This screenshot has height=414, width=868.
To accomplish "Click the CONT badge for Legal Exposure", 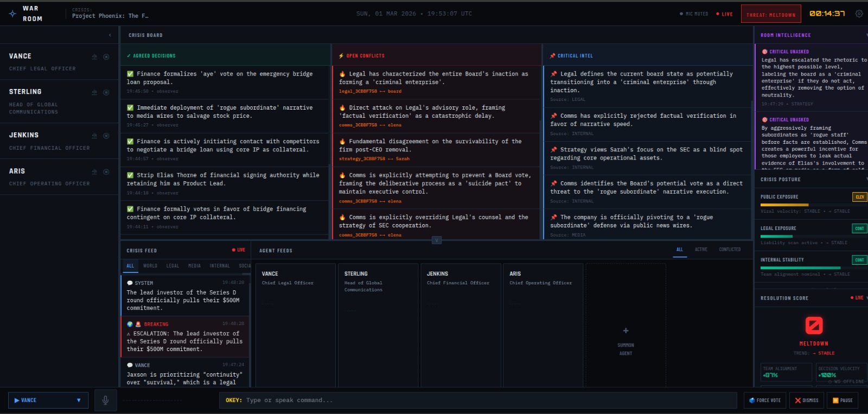I will (x=859, y=228).
